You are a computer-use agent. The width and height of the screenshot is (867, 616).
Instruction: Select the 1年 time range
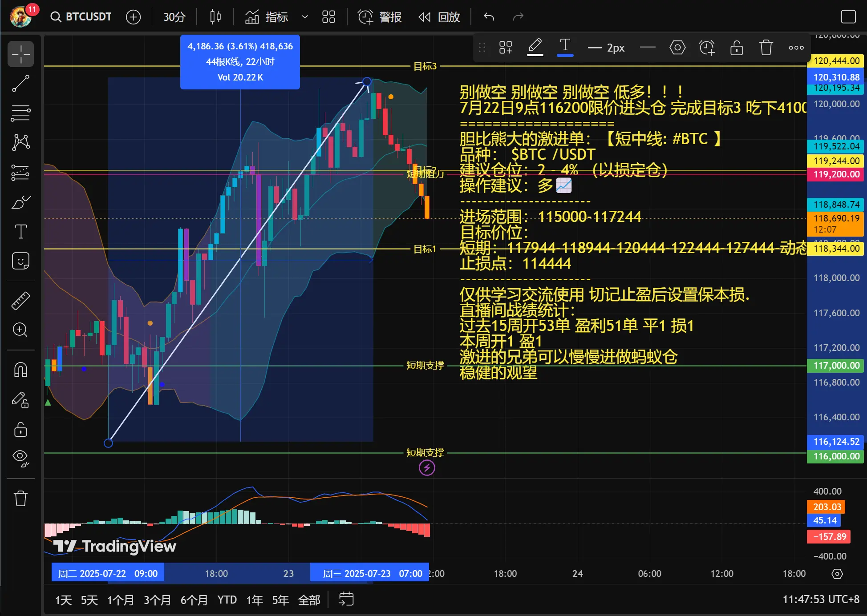pyautogui.click(x=255, y=600)
